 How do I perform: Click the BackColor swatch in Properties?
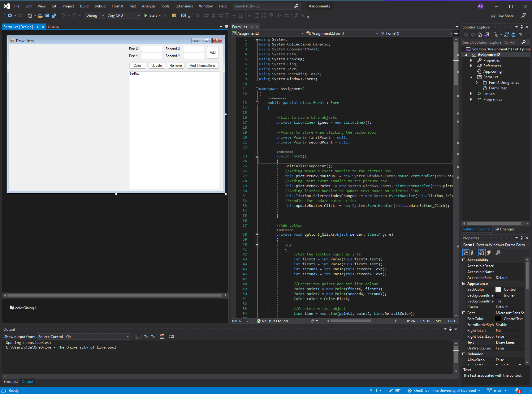(498, 289)
